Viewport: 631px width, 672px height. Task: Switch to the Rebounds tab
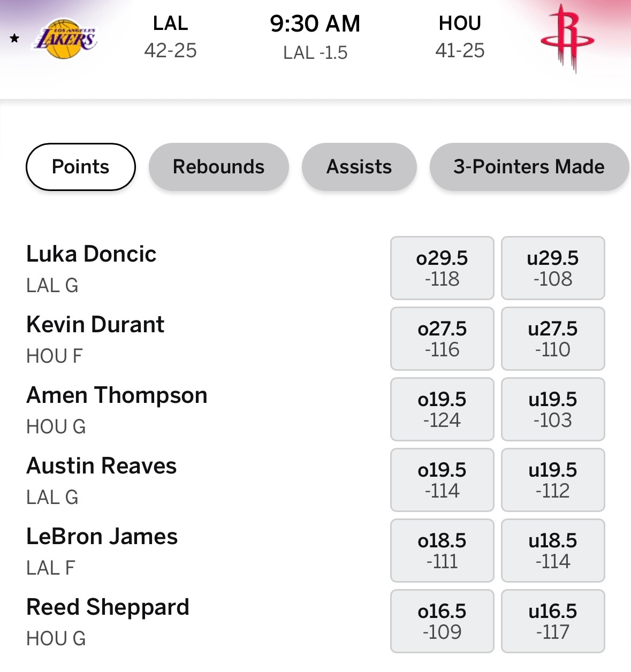[219, 167]
